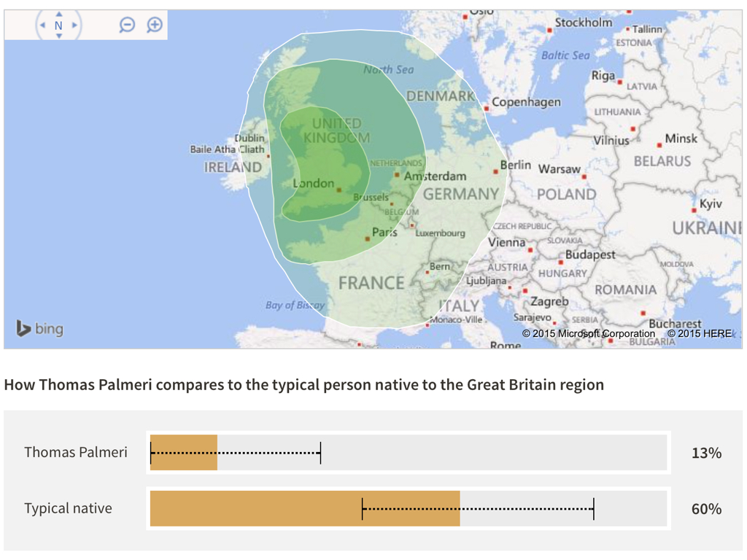Click the 60% value for Typical native
Screen dimensions: 747x560
(x=706, y=509)
